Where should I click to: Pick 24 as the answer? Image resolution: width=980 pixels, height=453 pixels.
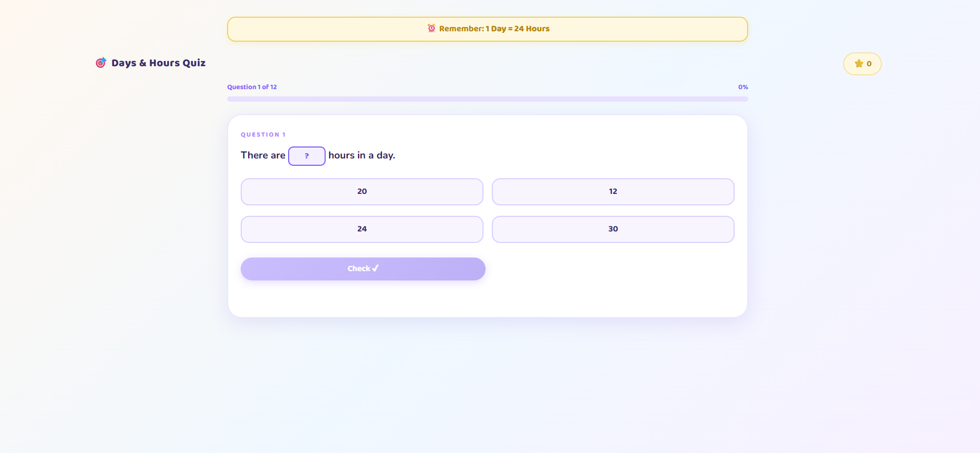[x=362, y=229]
